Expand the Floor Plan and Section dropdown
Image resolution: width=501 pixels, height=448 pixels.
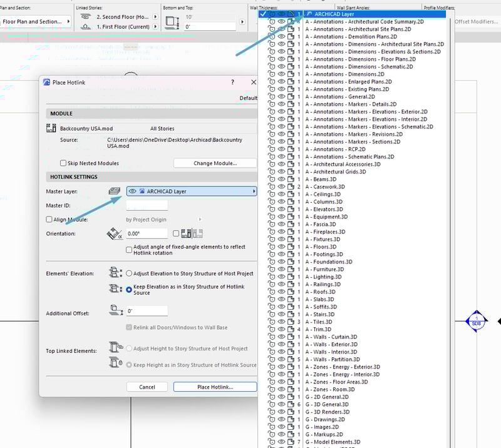coord(36,21)
